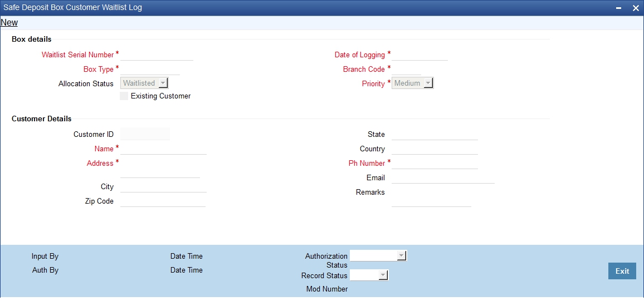Open the Priority dropdown
The width and height of the screenshot is (644, 301).
pos(412,83)
